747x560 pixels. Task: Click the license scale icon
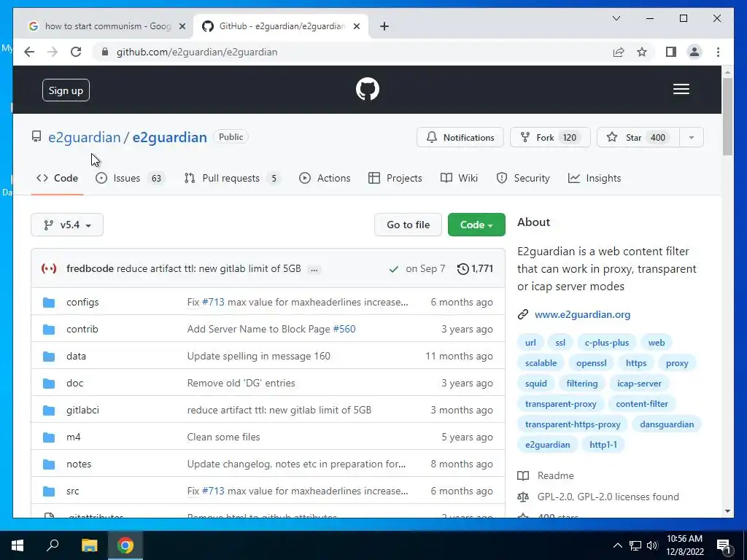click(523, 497)
